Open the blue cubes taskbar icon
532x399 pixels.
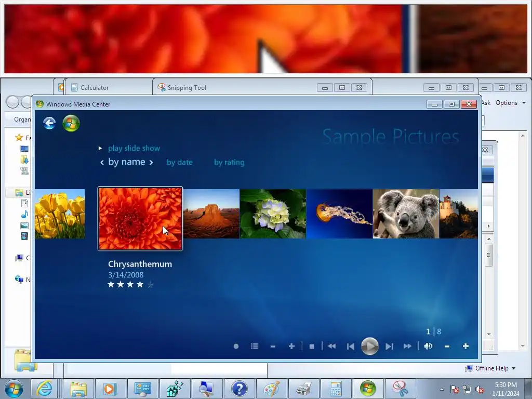point(175,389)
